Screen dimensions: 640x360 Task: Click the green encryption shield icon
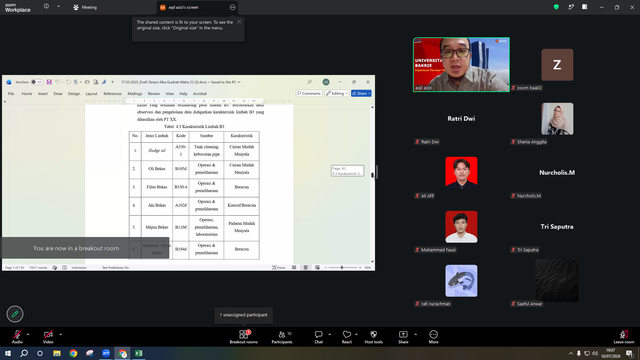(x=556, y=7)
